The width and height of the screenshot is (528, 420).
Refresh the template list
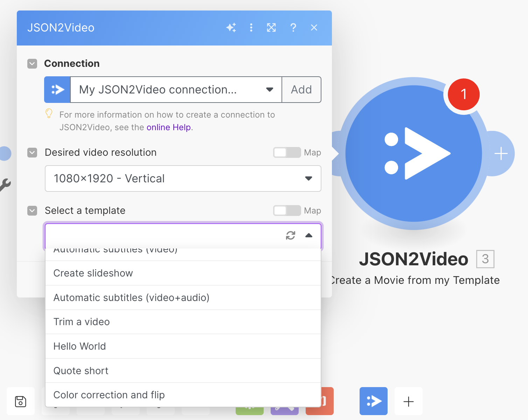click(x=291, y=236)
